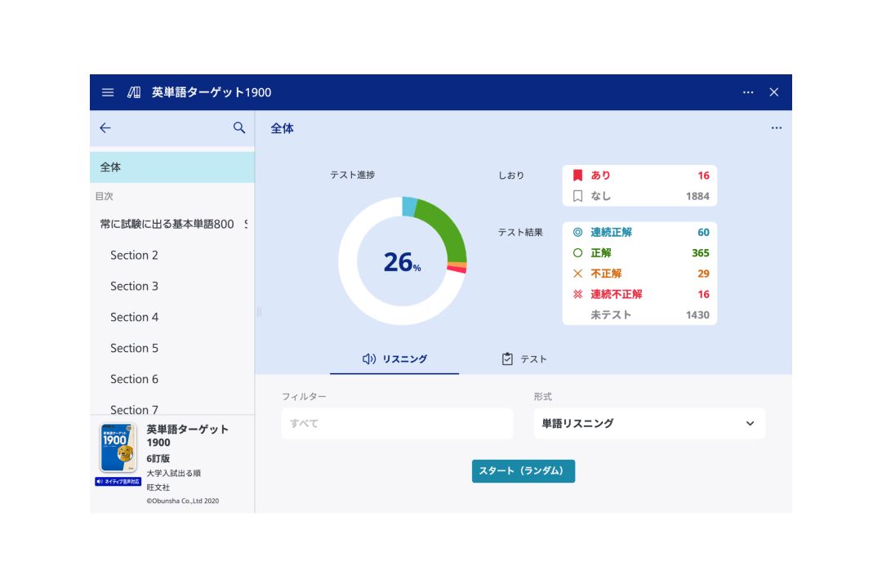
Task: Open Section 2 in the contents
Action: click(x=172, y=255)
